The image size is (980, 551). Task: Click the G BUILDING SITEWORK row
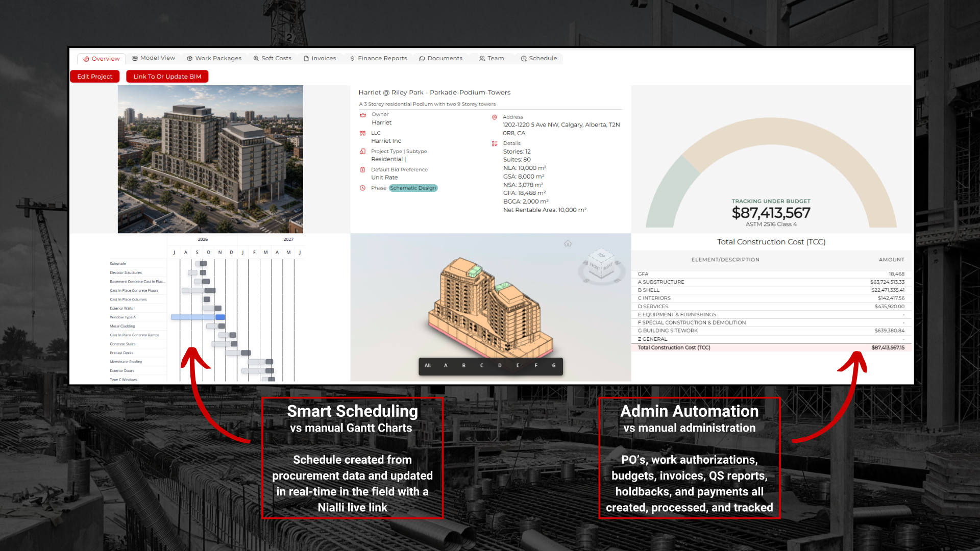pos(771,331)
